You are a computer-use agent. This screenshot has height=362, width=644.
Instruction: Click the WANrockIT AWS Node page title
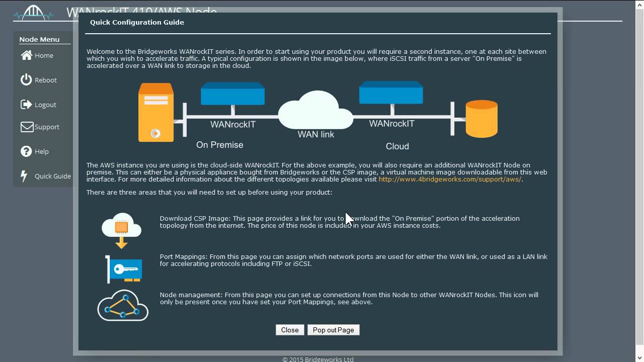click(x=142, y=11)
